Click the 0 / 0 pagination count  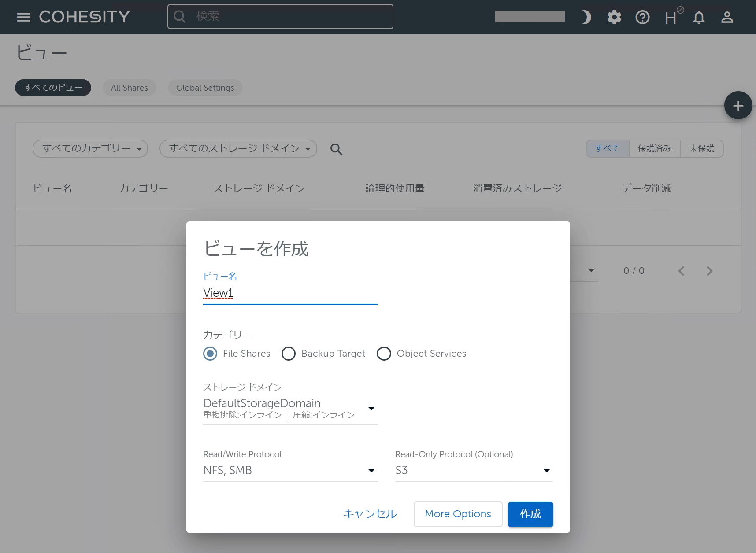click(634, 271)
